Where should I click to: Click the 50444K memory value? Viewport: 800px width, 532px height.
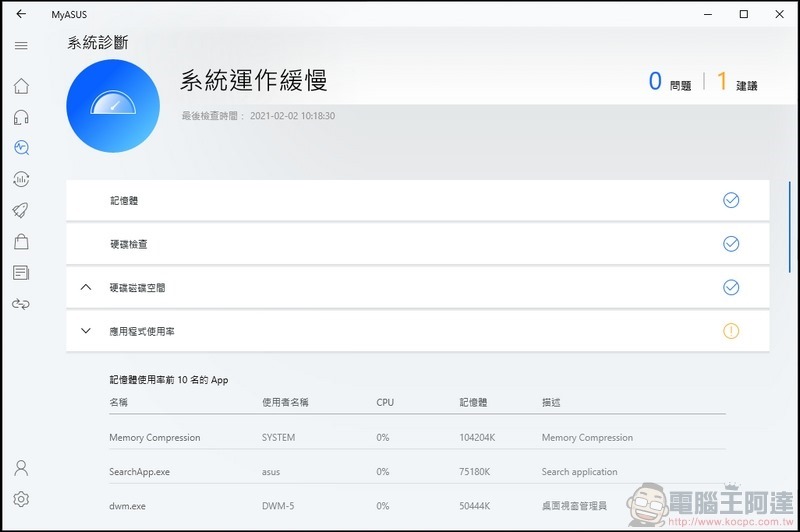tap(474, 506)
